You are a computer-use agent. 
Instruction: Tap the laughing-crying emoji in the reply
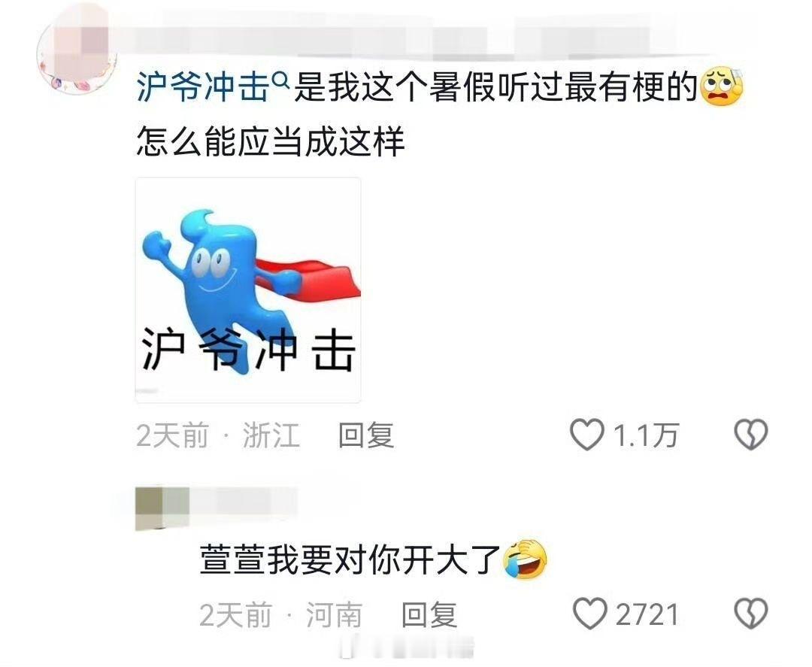[x=525, y=559]
